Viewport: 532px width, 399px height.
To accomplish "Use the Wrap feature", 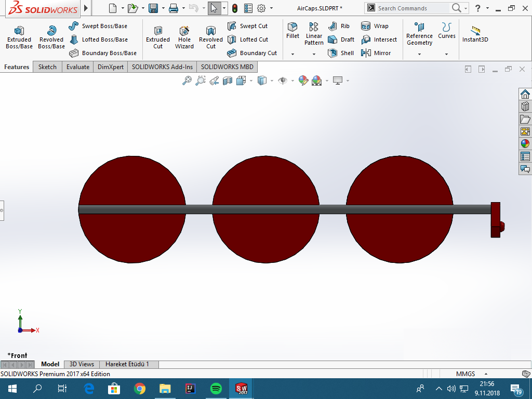I will click(x=375, y=26).
